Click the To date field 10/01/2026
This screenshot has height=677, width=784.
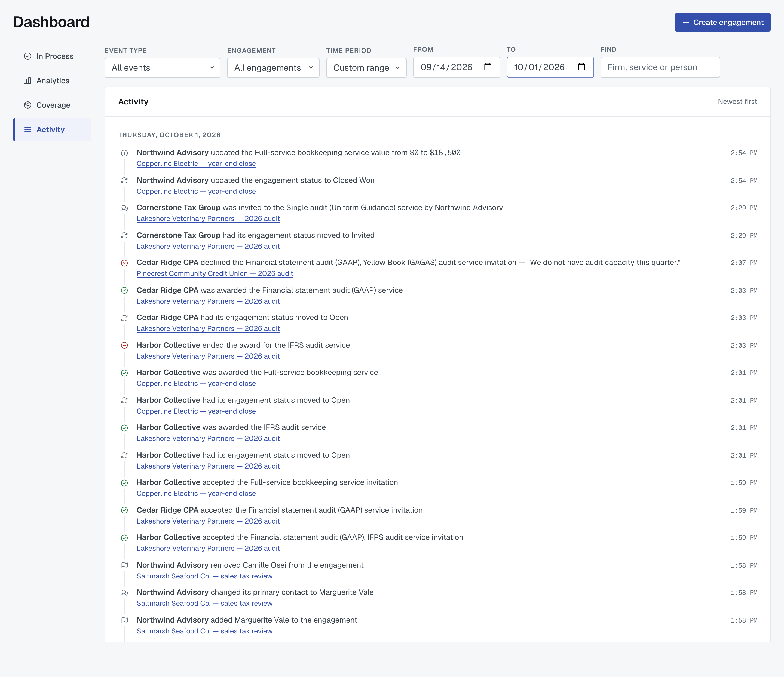pos(550,67)
